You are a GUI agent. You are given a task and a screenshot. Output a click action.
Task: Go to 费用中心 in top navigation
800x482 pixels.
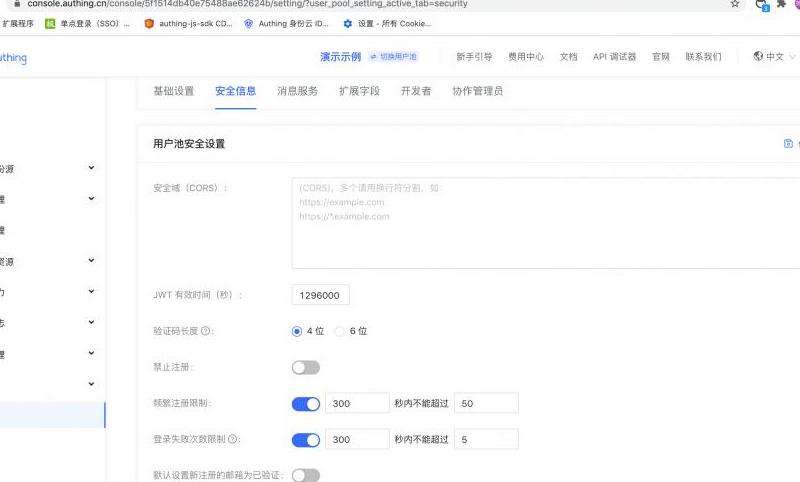[x=525, y=57]
